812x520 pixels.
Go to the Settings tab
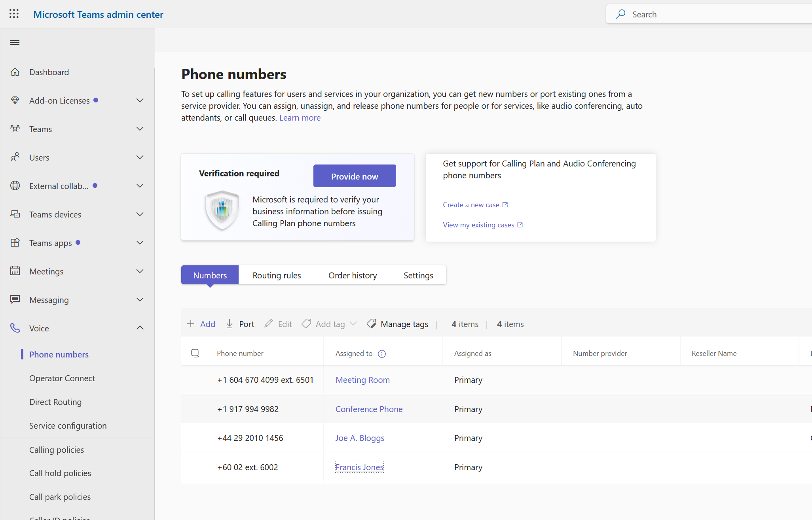click(x=418, y=275)
